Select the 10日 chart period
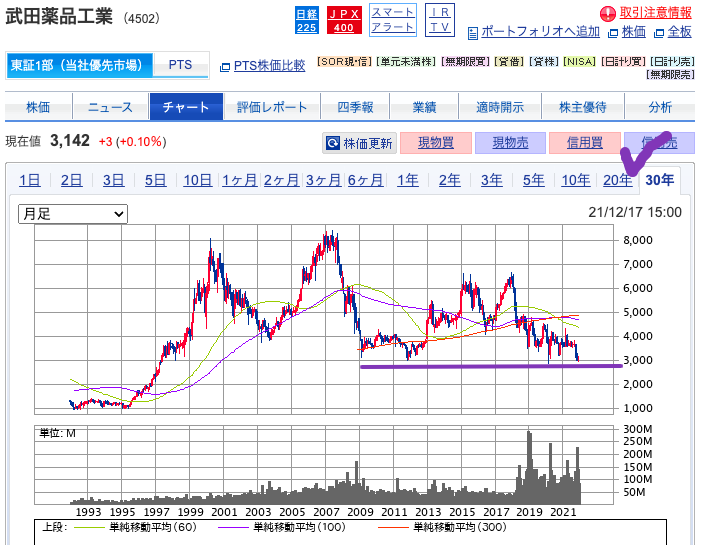 click(x=197, y=180)
